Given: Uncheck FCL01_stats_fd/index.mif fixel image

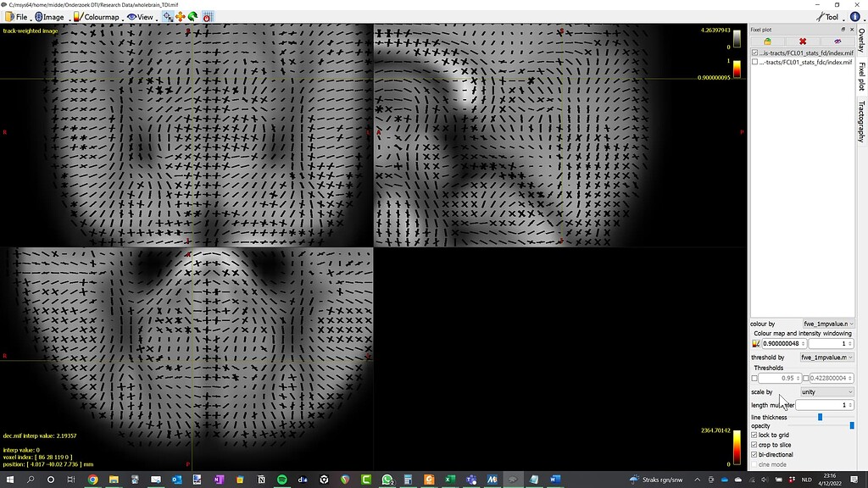Looking at the screenshot, I should [x=755, y=53].
